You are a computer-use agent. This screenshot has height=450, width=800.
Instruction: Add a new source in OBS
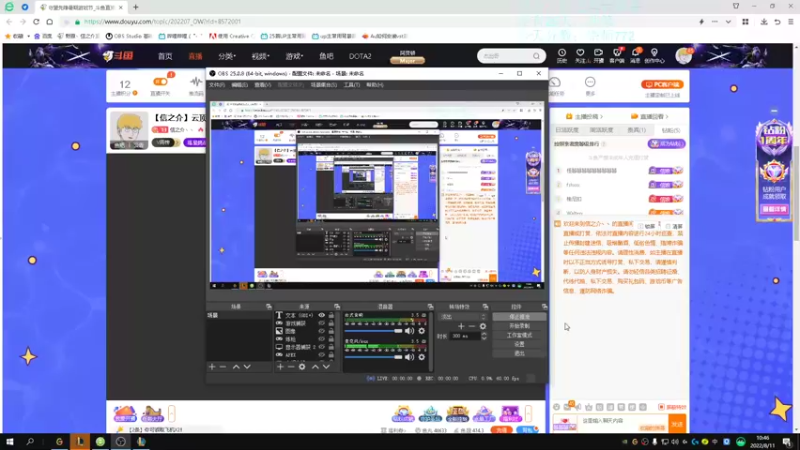(x=280, y=367)
